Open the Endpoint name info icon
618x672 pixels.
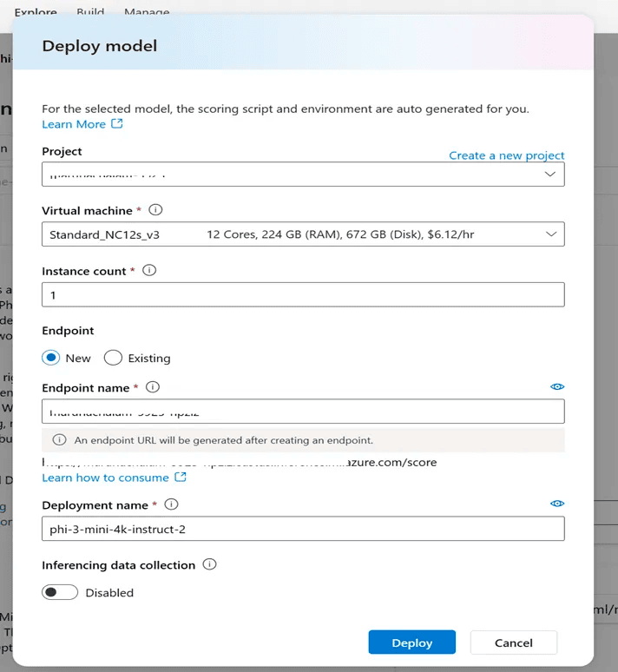[x=153, y=387]
